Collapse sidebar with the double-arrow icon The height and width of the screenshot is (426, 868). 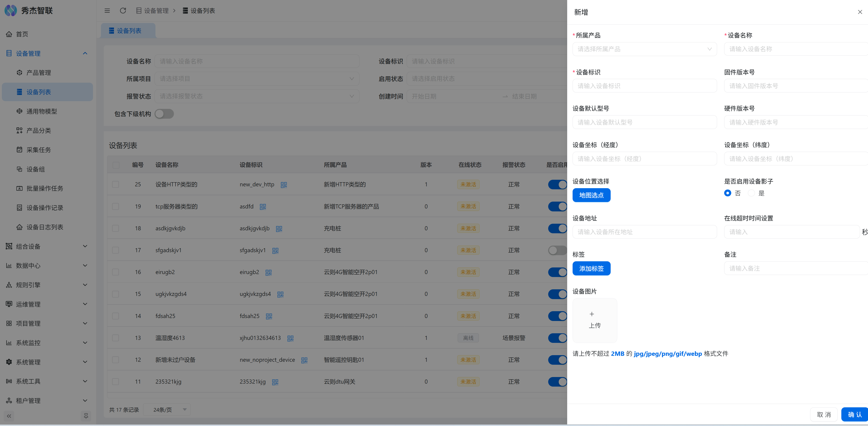[9, 416]
